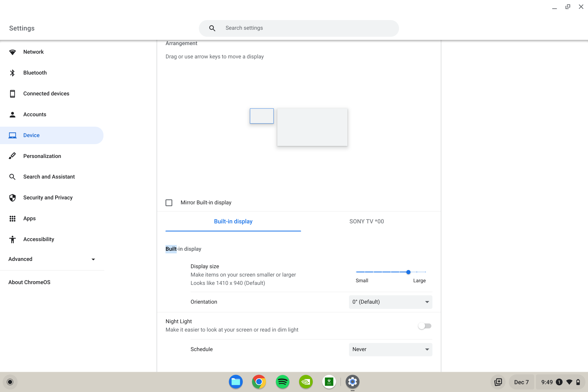Change the Night Light Schedule dropdown

coord(390,349)
